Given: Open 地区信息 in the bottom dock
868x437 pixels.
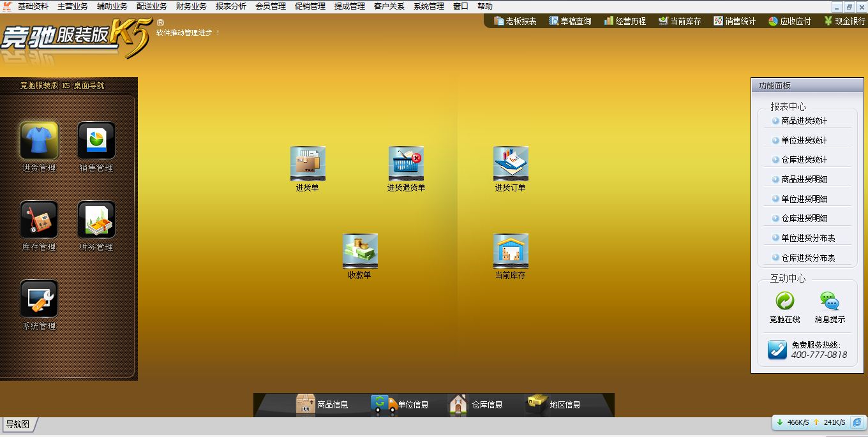Looking at the screenshot, I should pos(554,404).
